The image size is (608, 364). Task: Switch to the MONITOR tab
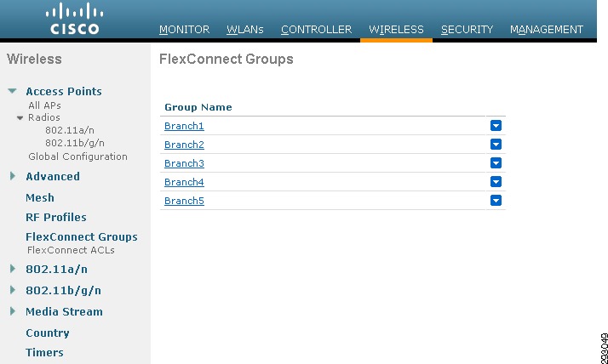pos(184,30)
